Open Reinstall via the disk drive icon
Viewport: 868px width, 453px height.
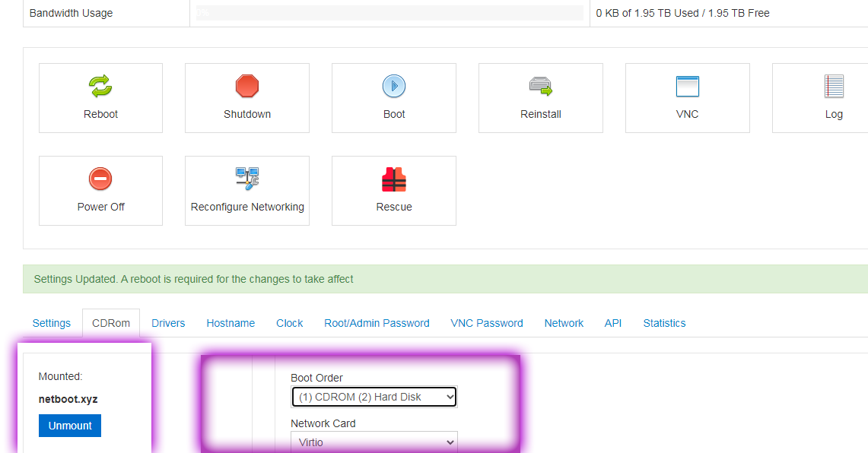pyautogui.click(x=540, y=86)
